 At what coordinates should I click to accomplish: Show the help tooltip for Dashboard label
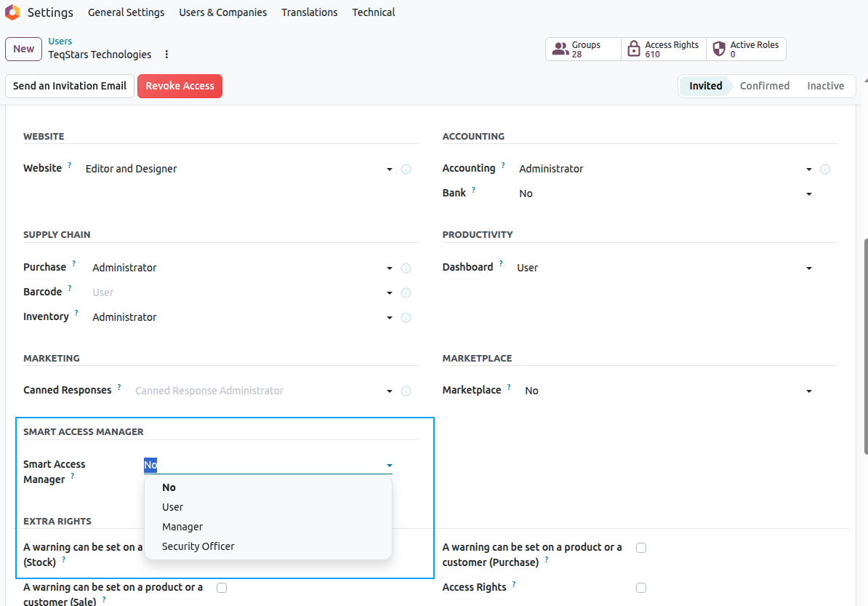501,263
